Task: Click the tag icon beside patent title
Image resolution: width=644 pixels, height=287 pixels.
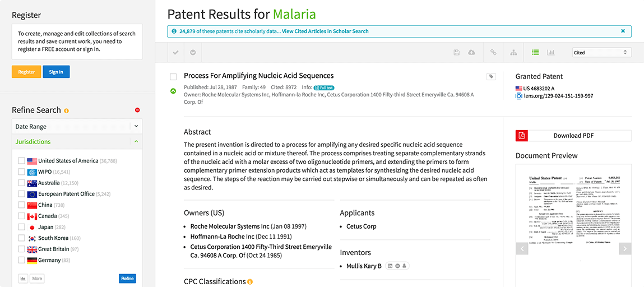Action: (491, 77)
